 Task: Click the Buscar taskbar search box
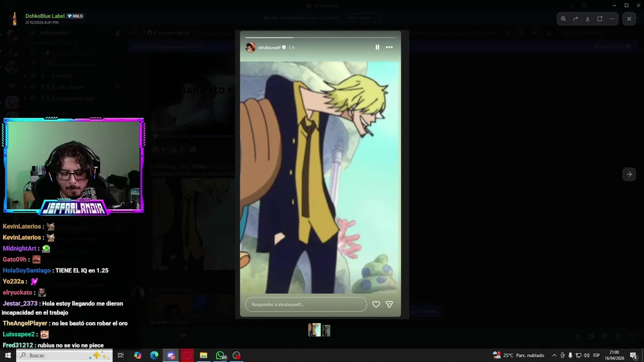click(64, 355)
